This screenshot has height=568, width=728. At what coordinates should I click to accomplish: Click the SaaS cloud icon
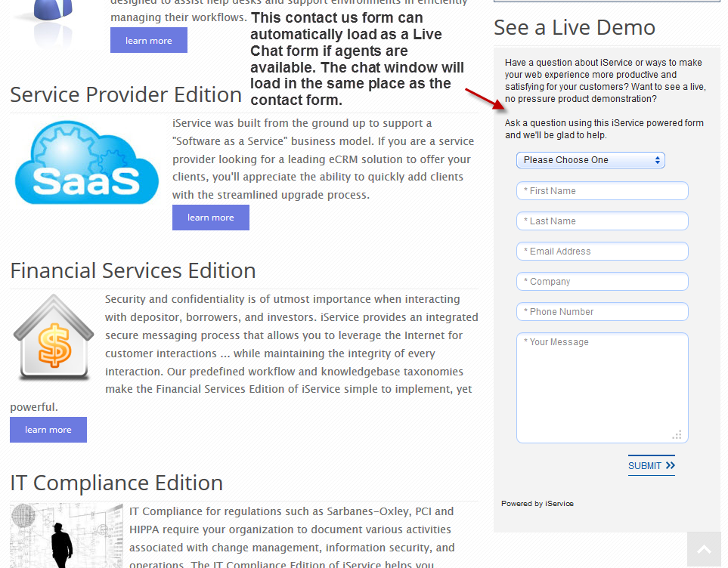[87, 164]
